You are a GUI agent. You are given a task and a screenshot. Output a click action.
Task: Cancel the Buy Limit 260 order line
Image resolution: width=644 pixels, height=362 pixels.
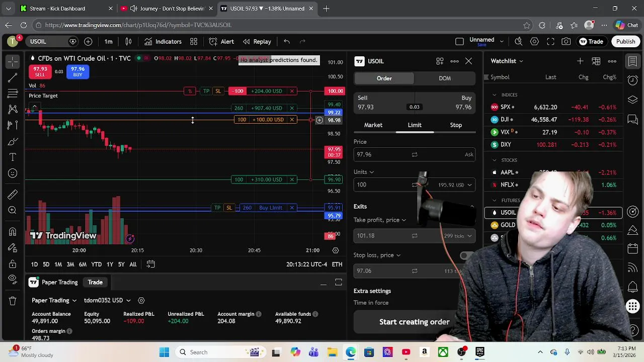(292, 208)
